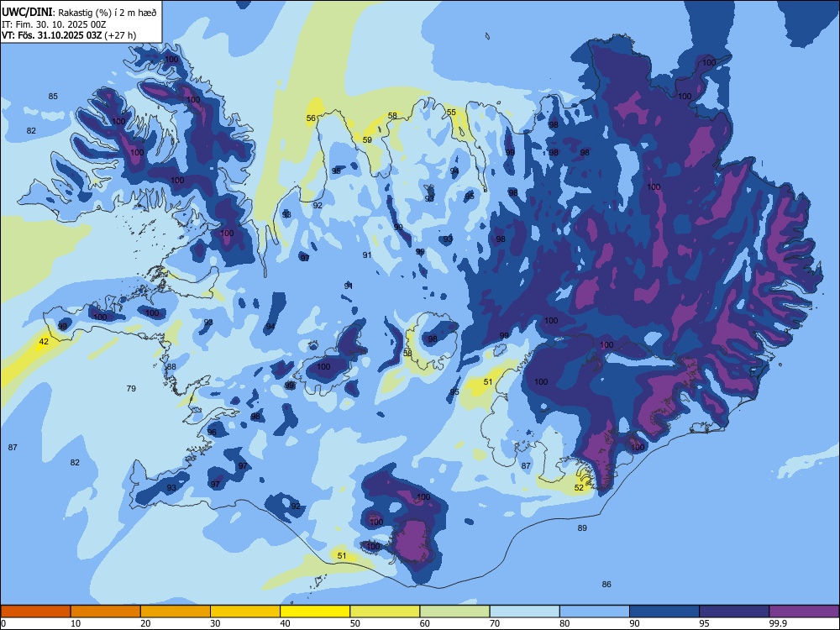Click the purple above-99.9 legend swatch
The height and width of the screenshot is (630, 840).
[804, 612]
